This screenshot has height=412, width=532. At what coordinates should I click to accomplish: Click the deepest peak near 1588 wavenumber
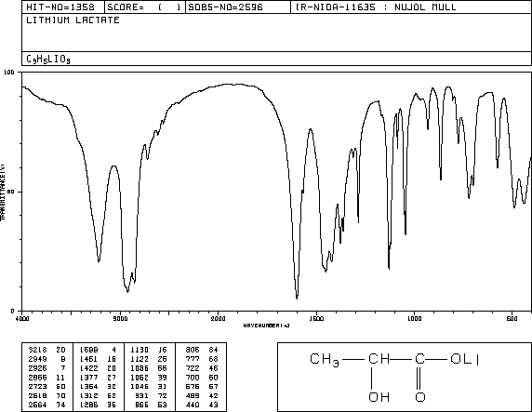[297, 298]
